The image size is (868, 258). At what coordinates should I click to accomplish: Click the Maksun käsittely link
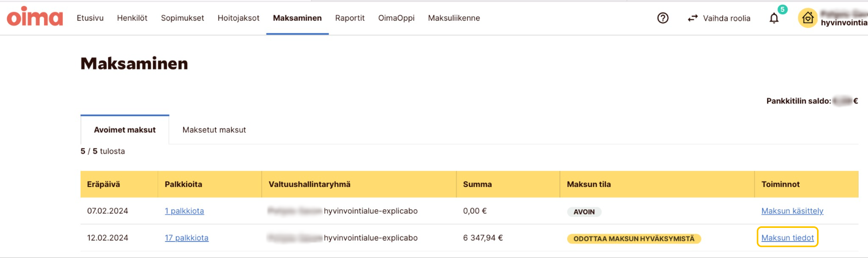coord(792,211)
